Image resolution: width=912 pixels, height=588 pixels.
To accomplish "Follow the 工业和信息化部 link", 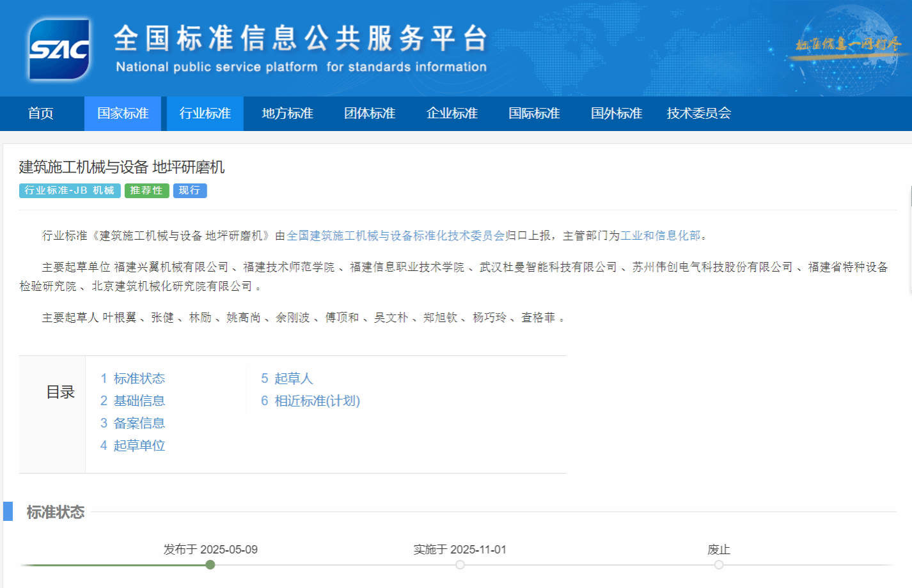I will 660,236.
